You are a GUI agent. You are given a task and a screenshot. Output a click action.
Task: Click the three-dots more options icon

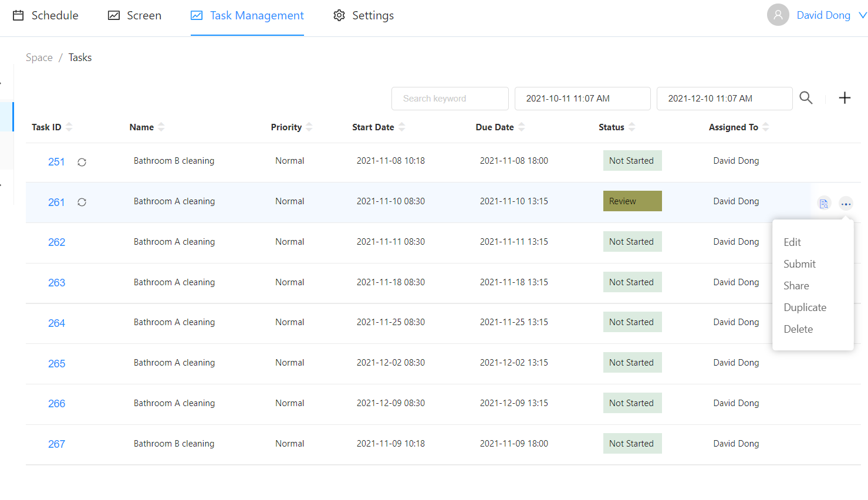(x=846, y=204)
